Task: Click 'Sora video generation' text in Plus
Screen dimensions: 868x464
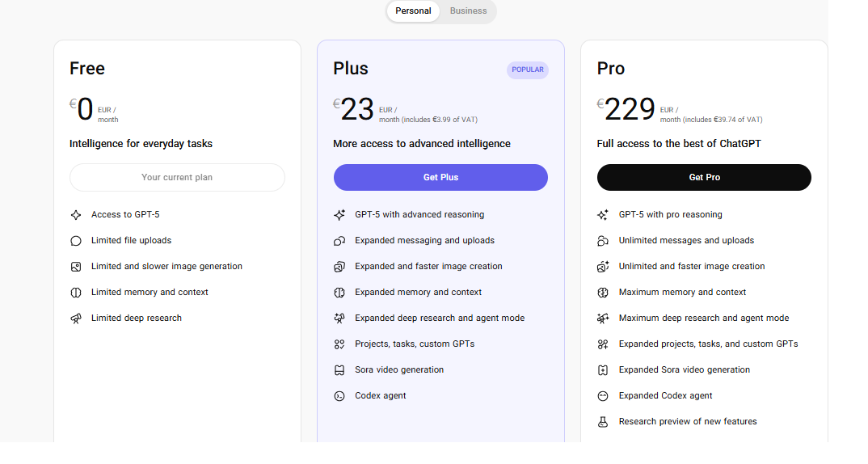Action: click(399, 370)
